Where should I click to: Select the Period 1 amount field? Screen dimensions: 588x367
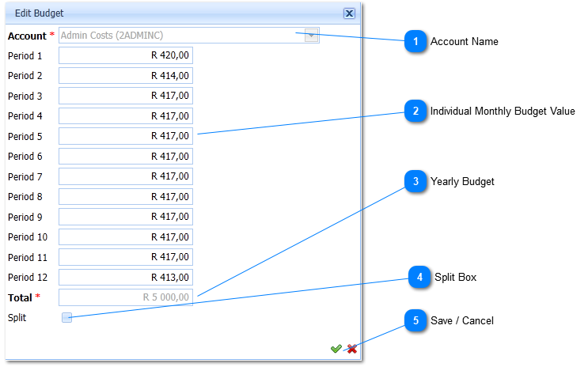(x=126, y=55)
